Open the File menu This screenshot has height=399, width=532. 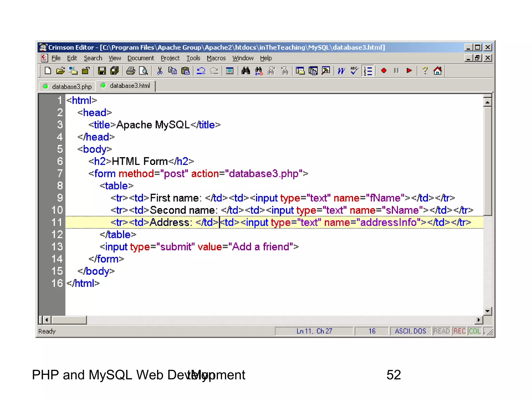tap(56, 58)
